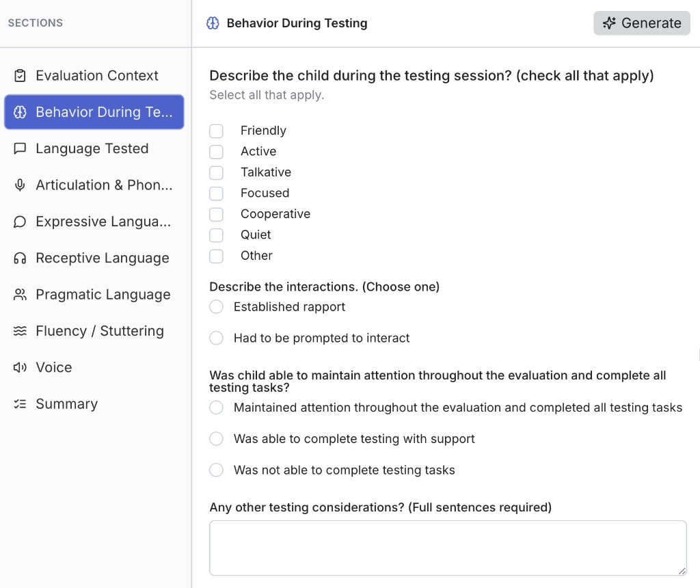Screen dimensions: 700x588
Task: Click the Voice speaker icon
Action: pyautogui.click(x=20, y=367)
